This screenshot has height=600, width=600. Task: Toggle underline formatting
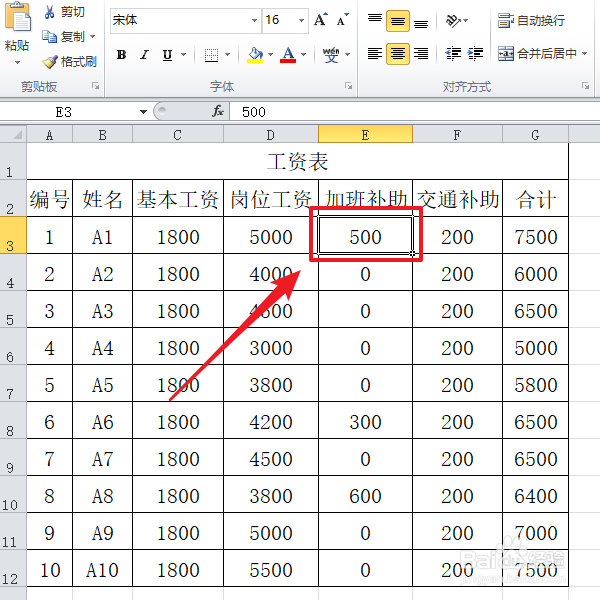(x=167, y=55)
